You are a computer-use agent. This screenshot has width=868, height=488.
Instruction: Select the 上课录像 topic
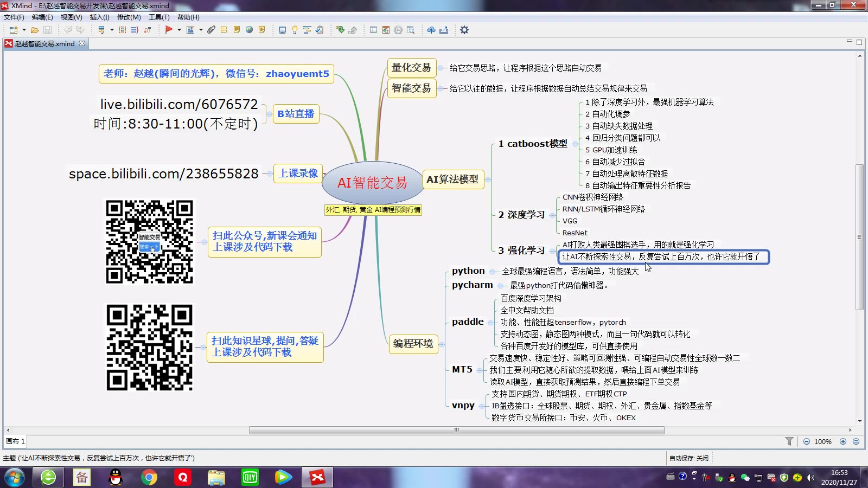tap(298, 174)
